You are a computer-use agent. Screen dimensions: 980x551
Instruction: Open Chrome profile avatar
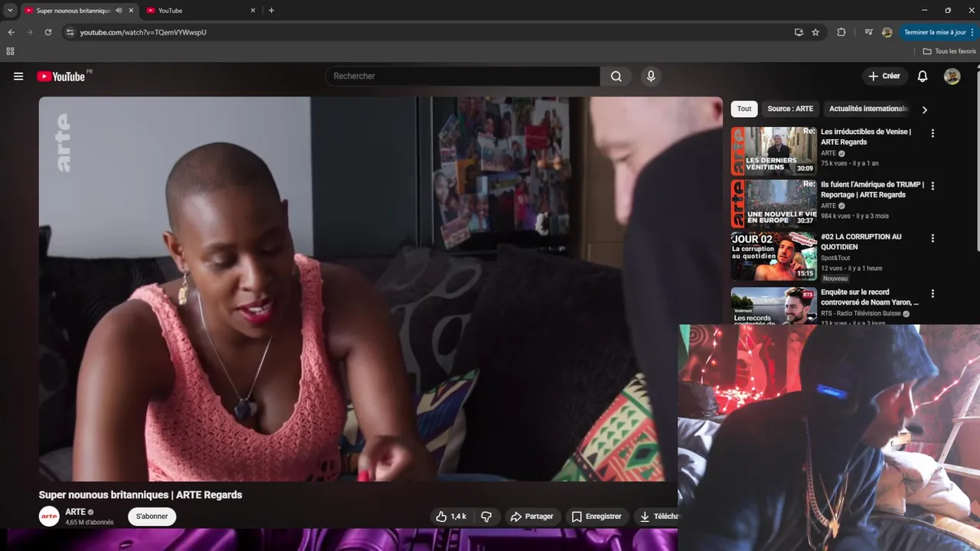887,32
